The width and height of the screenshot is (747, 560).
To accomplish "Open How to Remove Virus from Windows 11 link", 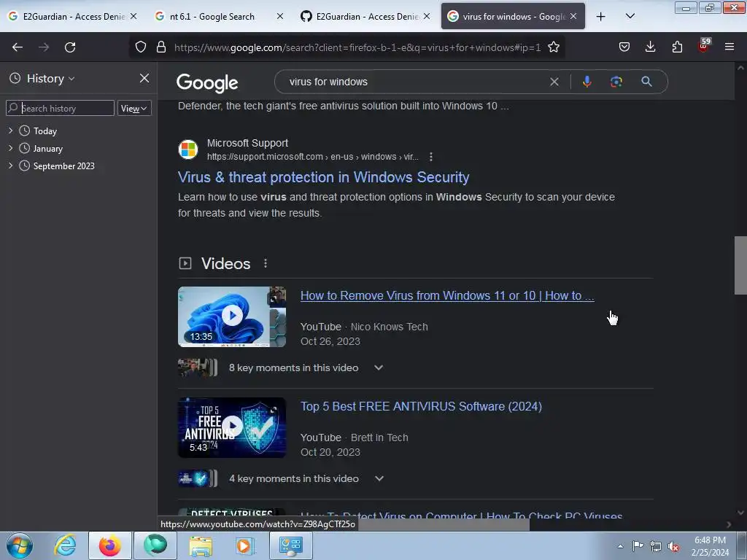I will 447,296.
